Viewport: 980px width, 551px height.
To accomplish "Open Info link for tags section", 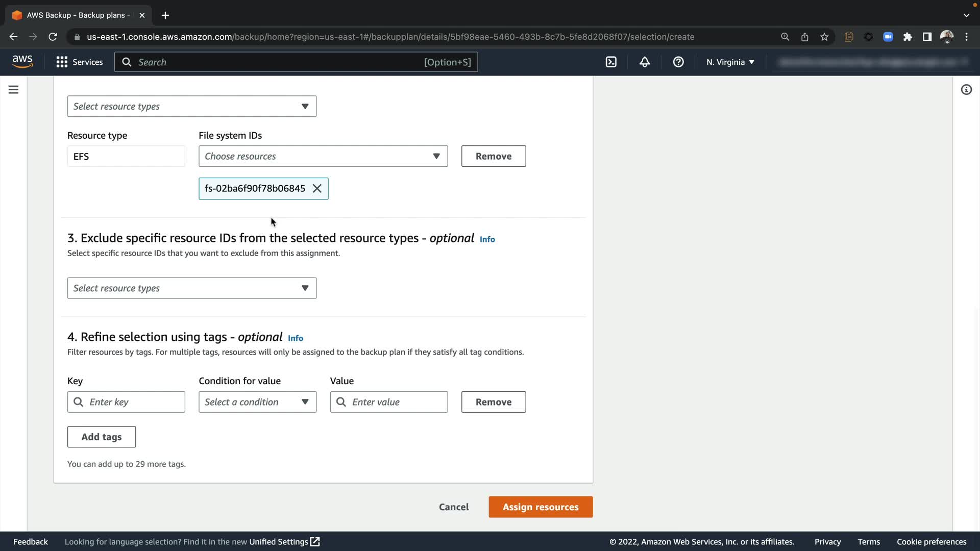I will (295, 338).
